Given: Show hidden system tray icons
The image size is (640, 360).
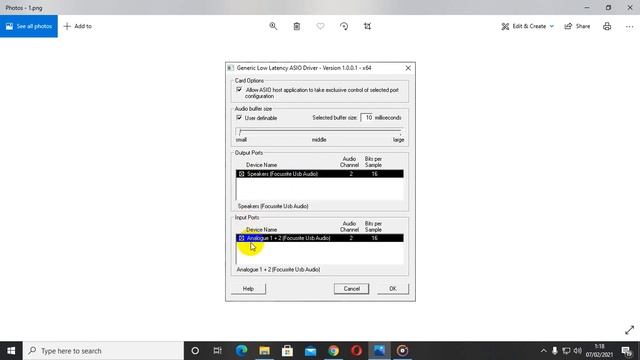Looking at the screenshot, I should point(543,351).
